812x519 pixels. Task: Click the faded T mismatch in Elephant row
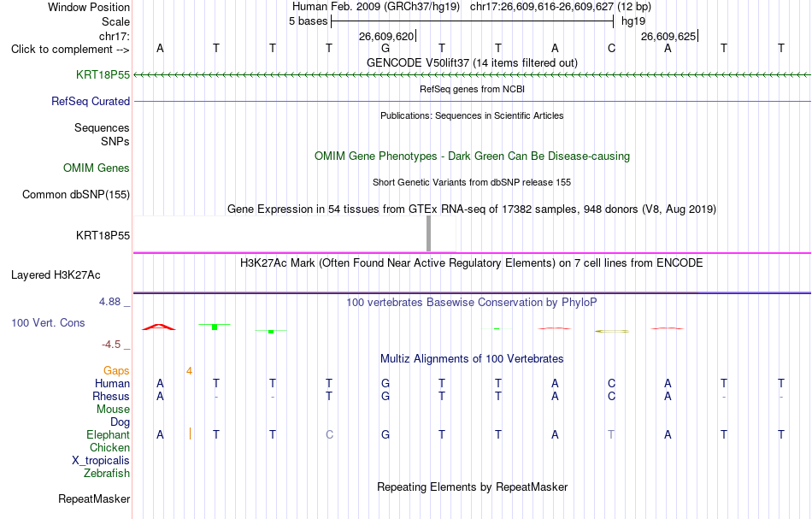(x=611, y=435)
